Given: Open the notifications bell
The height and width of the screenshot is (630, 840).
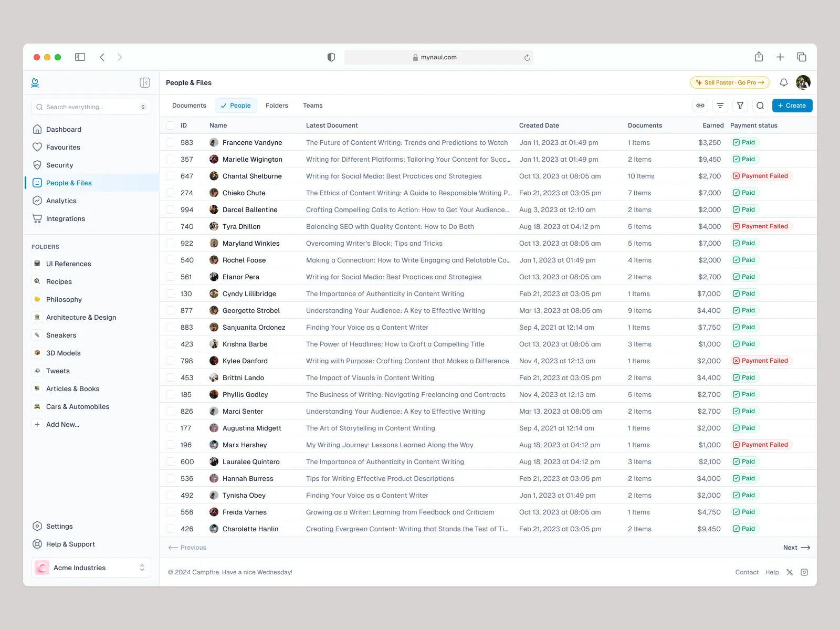Looking at the screenshot, I should click(783, 82).
